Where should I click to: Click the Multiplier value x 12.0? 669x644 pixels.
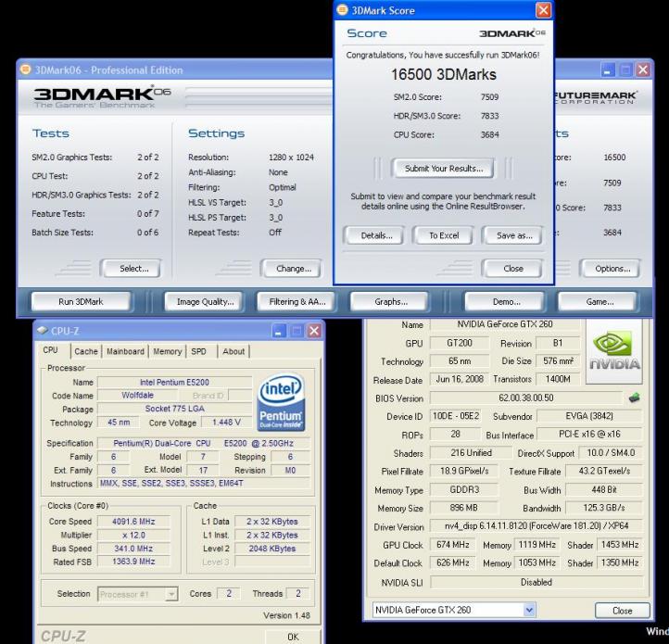[133, 535]
